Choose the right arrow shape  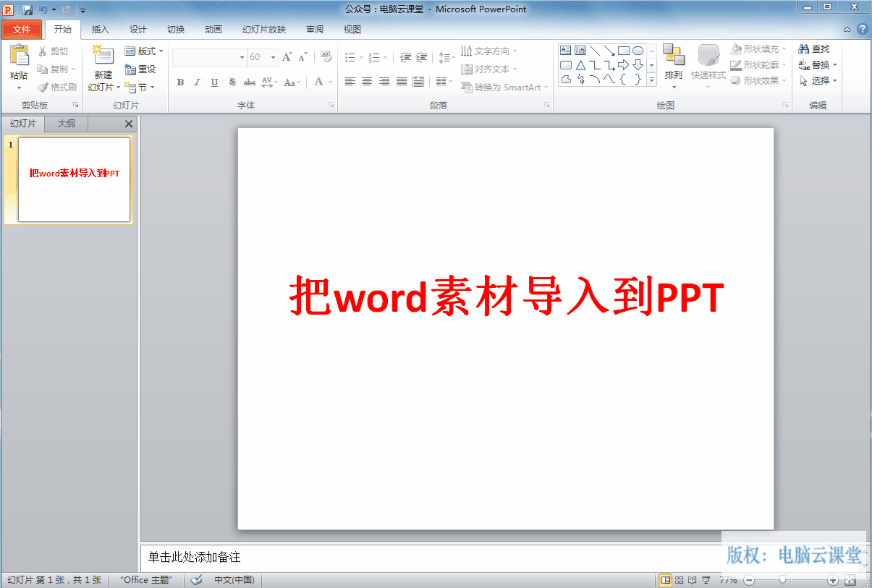coord(623,65)
